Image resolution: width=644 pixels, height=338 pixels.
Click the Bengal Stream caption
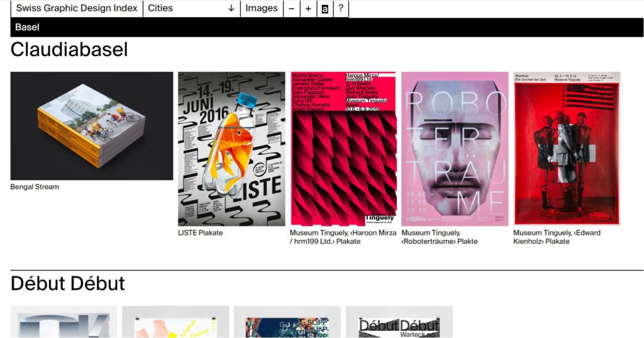[x=35, y=187]
